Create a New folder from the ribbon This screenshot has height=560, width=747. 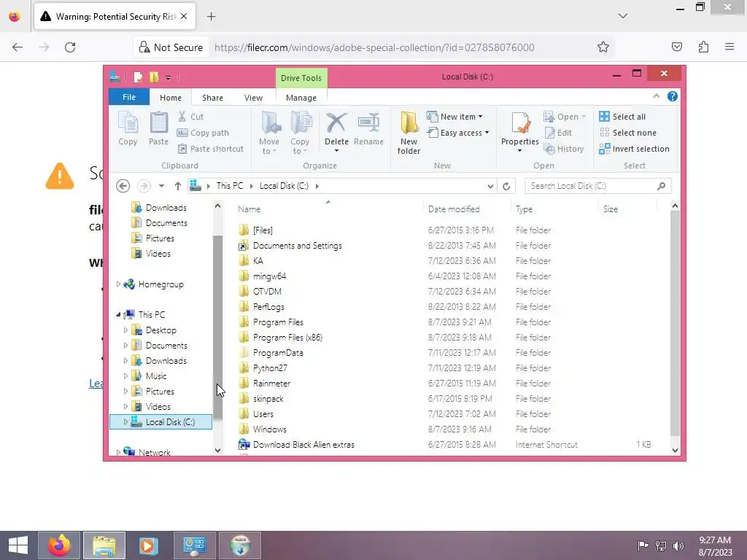pos(409,133)
